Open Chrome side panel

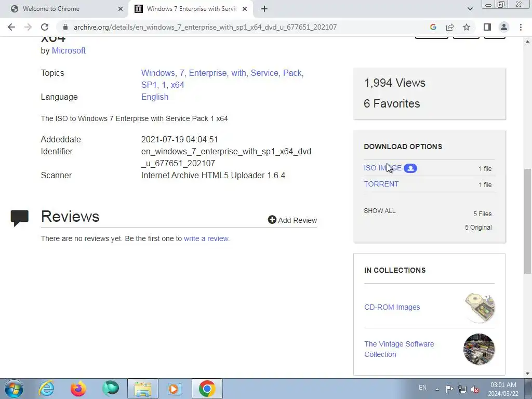point(487,27)
